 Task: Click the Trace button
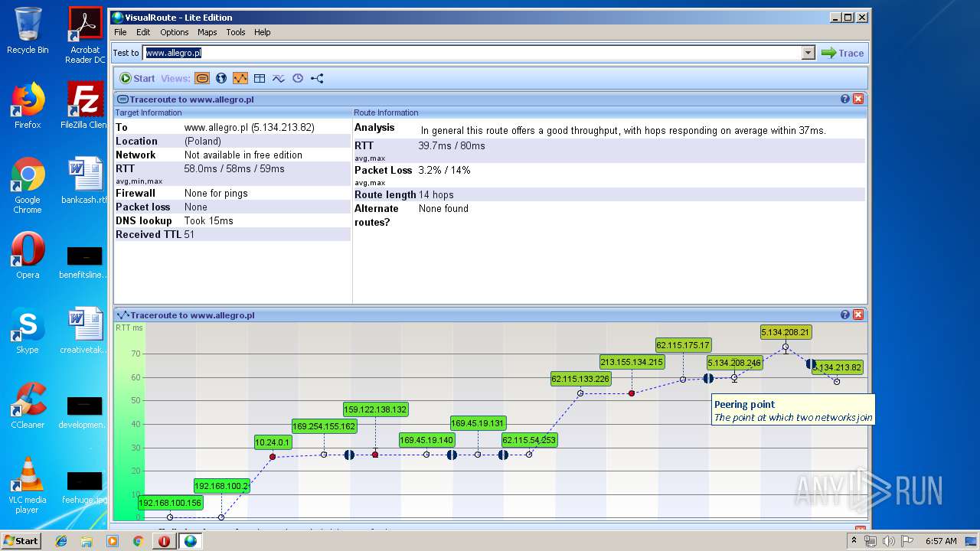point(842,53)
